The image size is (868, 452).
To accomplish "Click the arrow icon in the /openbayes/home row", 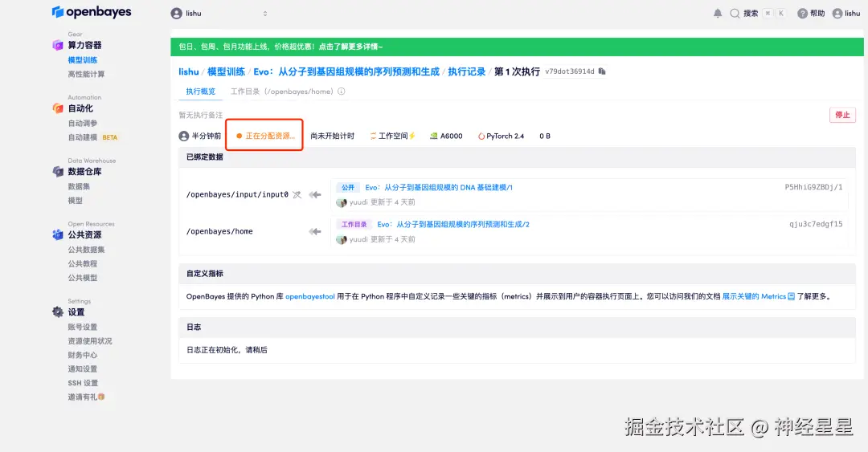I will [315, 231].
